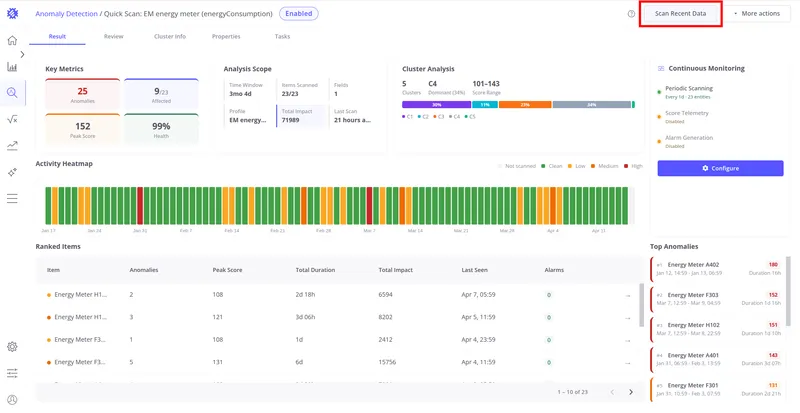Sort by the Last Seen column header

(x=474, y=270)
